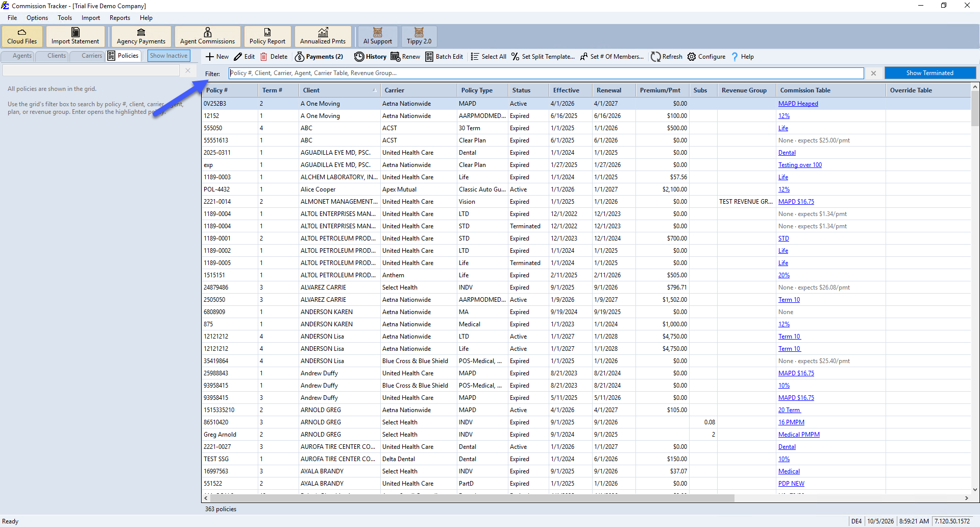Open the Testing over 100 link
Screen dimensions: 980x527
point(800,165)
